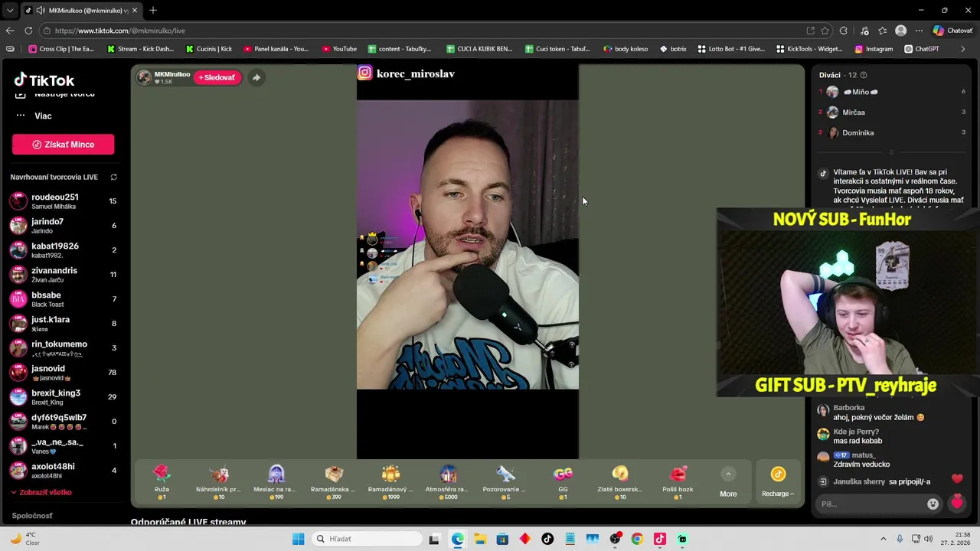Send the Pošli bozk gift
The image size is (980, 551).
click(678, 482)
